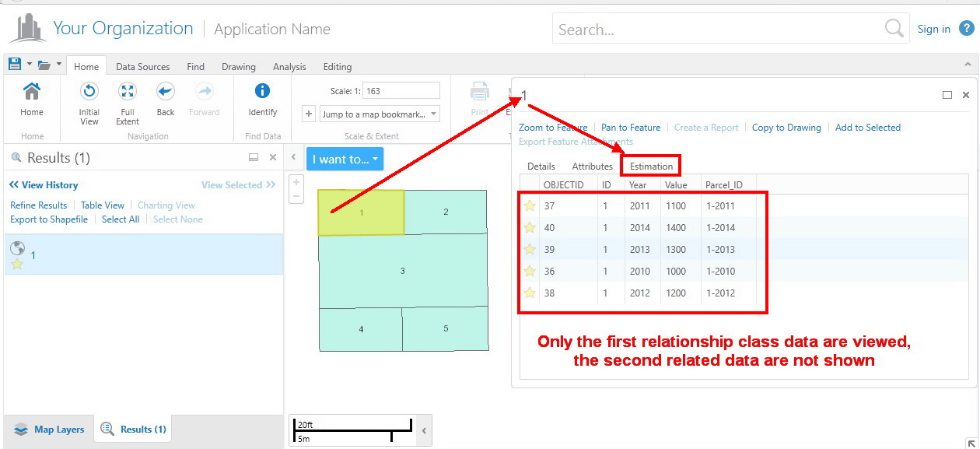Zoom in on the map

click(296, 182)
